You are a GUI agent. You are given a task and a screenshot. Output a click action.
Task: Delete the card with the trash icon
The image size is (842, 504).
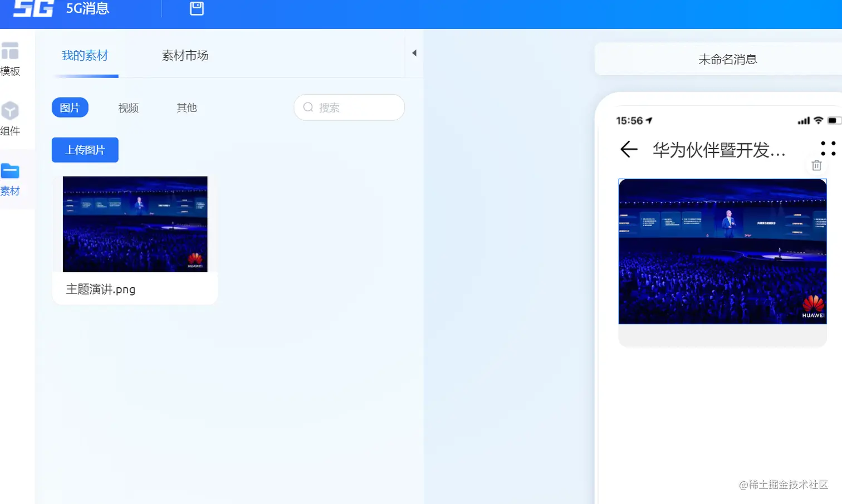tap(816, 165)
